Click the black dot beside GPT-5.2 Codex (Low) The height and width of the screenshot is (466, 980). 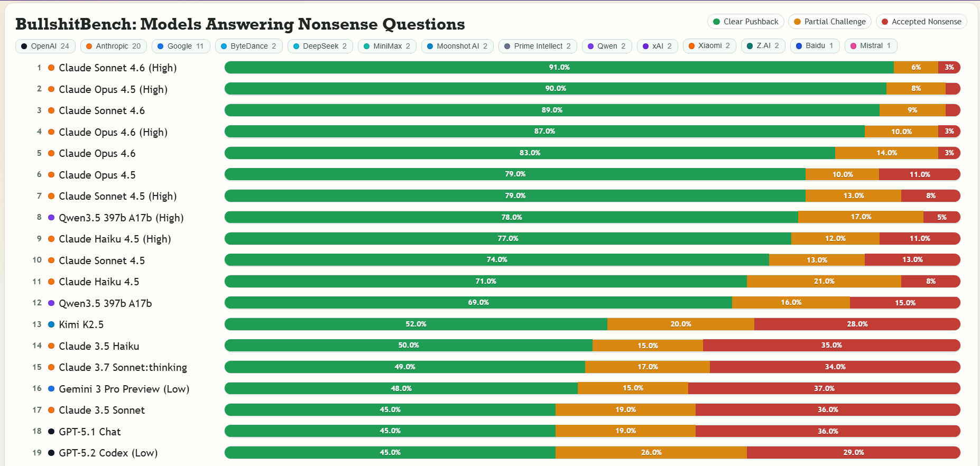coord(51,453)
